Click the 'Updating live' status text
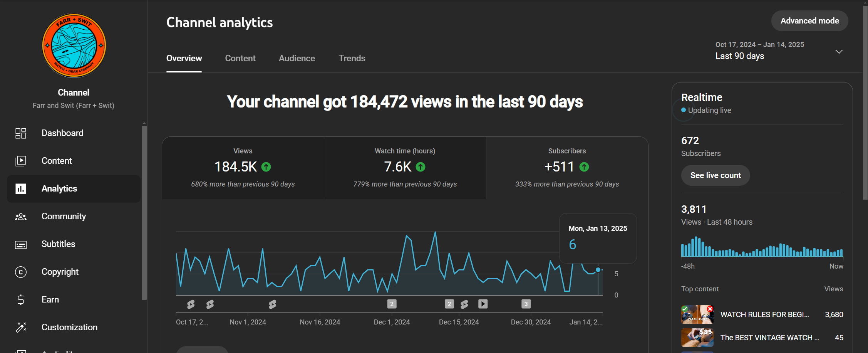The height and width of the screenshot is (353, 868). pos(710,110)
